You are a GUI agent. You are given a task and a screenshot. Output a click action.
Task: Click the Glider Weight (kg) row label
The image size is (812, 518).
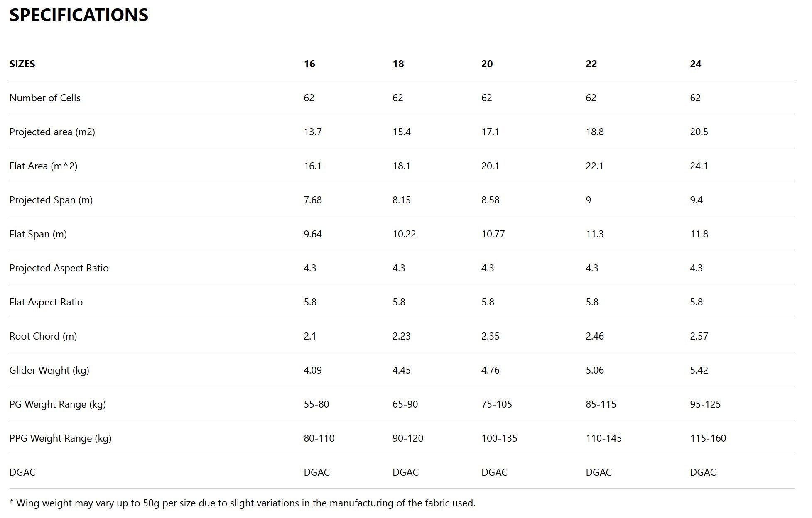[49, 370]
